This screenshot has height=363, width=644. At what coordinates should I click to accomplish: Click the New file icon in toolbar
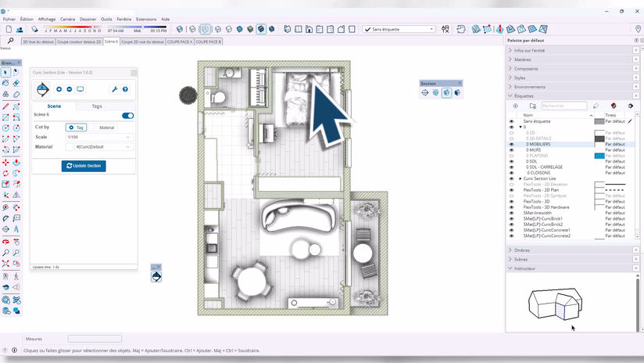pyautogui.click(x=9, y=29)
